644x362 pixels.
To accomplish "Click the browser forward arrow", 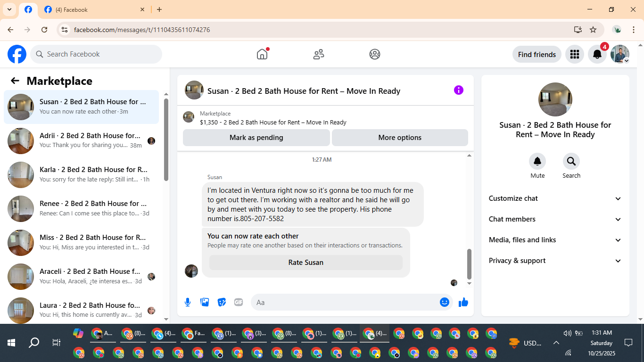I will tap(27, 30).
